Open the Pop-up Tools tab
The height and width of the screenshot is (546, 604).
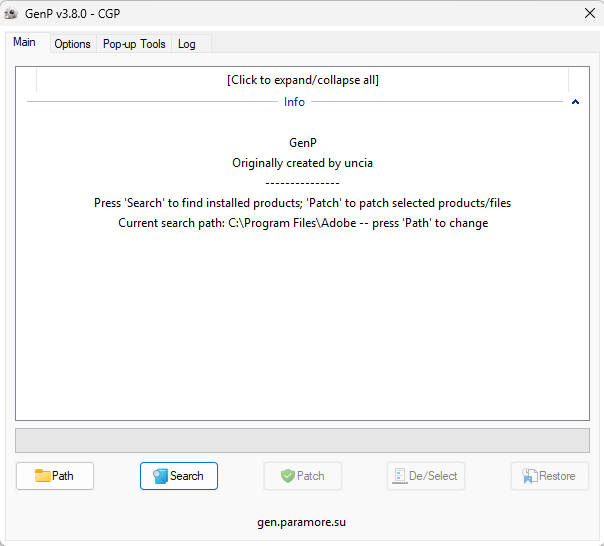click(x=134, y=44)
